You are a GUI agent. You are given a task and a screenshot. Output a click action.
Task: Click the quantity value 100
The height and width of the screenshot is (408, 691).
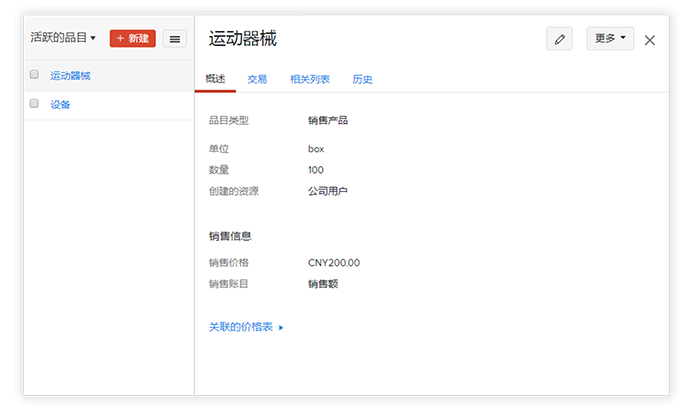click(316, 170)
